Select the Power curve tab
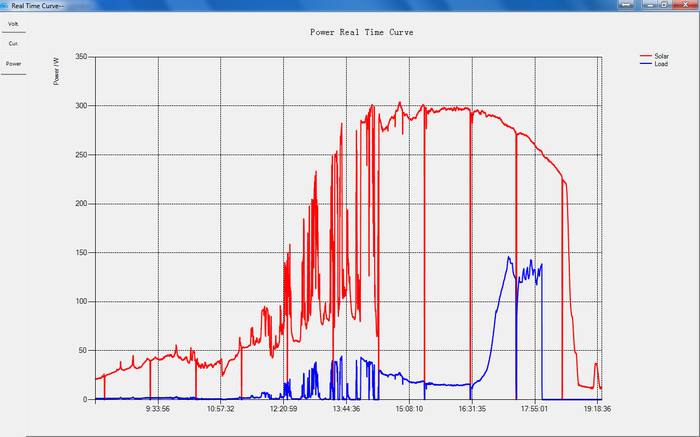The image size is (700, 437). pyautogui.click(x=13, y=63)
